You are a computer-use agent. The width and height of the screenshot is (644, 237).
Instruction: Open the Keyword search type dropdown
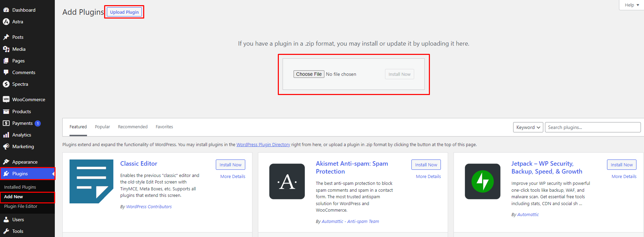tap(528, 127)
